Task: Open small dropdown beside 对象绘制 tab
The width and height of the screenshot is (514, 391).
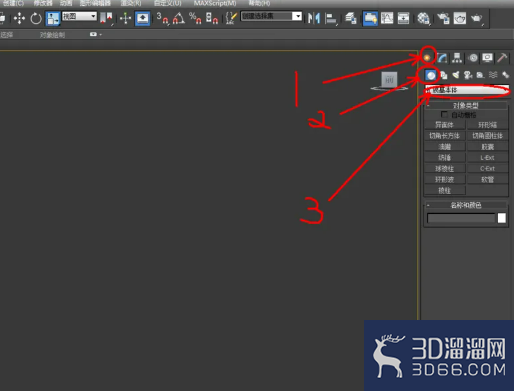Action: click(95, 34)
